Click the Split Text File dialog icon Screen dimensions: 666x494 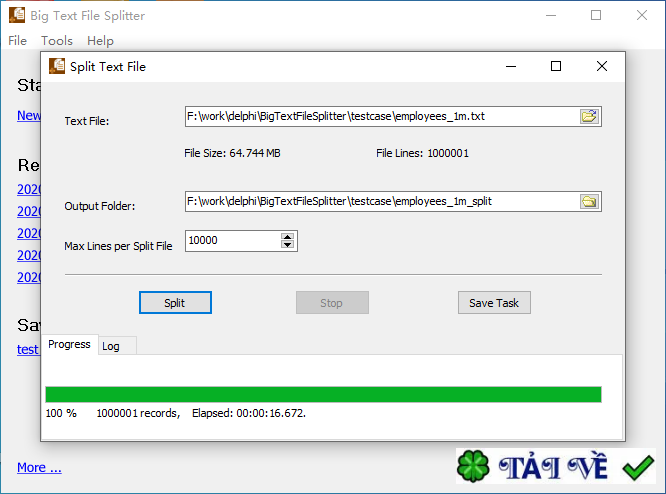(57, 66)
